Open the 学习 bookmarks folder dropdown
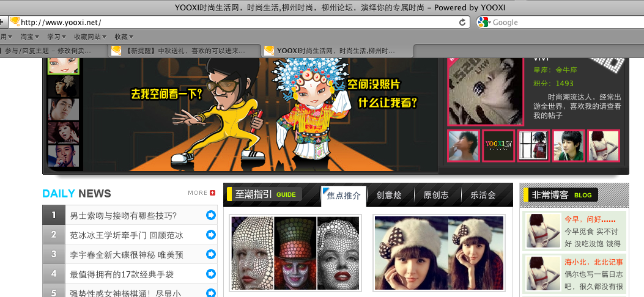The image size is (644, 297). coord(56,37)
